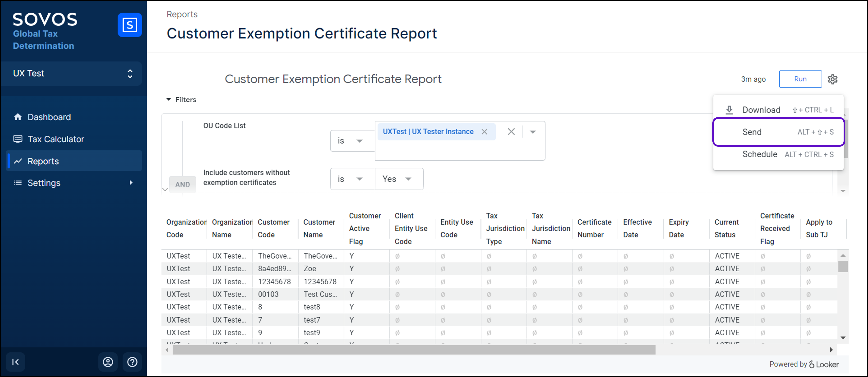Image resolution: width=868 pixels, height=377 pixels.
Task: Open the report settings gear icon
Action: [832, 79]
